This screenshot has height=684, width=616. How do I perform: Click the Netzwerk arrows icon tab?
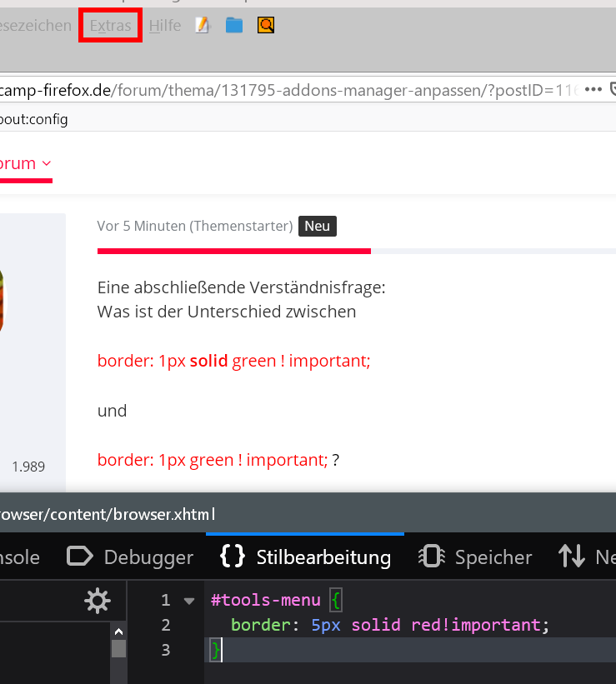point(572,557)
